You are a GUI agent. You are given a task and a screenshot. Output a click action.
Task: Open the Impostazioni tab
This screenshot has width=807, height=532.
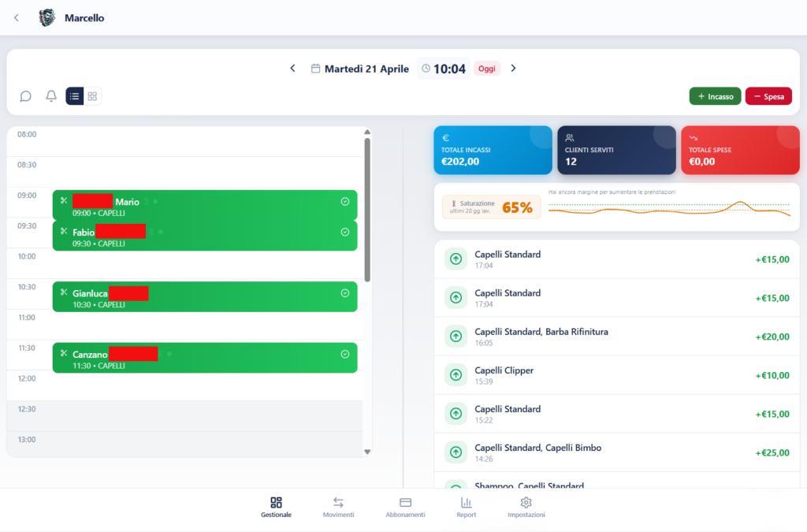coord(526,507)
